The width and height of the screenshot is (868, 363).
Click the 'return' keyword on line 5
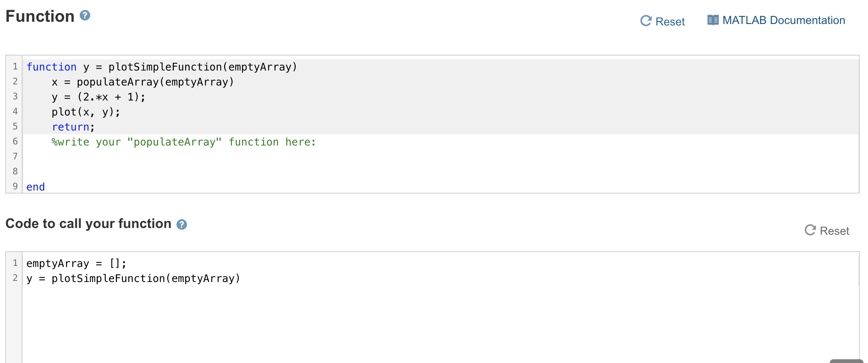[x=70, y=127]
